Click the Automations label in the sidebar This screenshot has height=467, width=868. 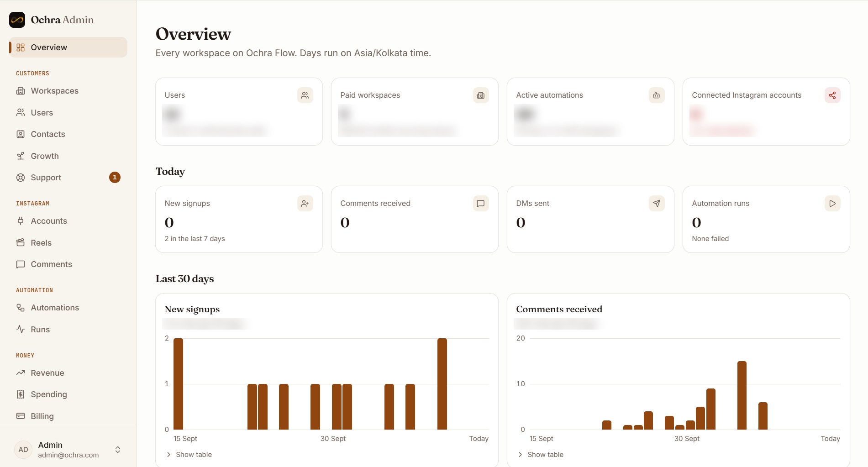(55, 308)
